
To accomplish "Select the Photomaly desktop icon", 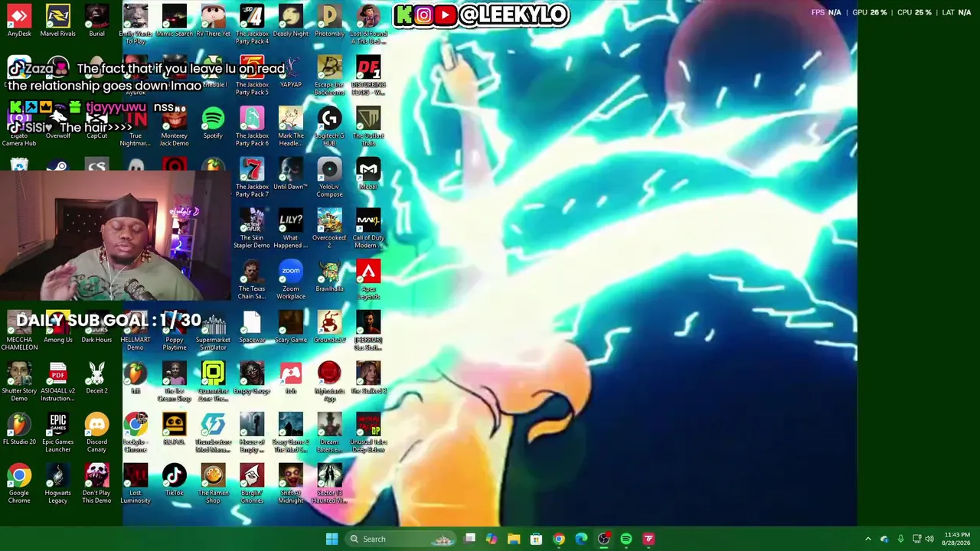I will [329, 21].
